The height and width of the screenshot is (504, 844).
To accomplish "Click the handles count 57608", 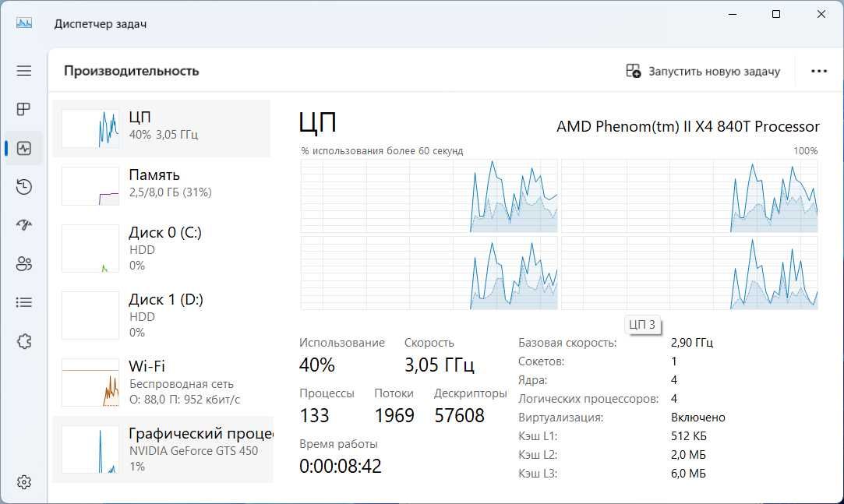I will click(459, 415).
